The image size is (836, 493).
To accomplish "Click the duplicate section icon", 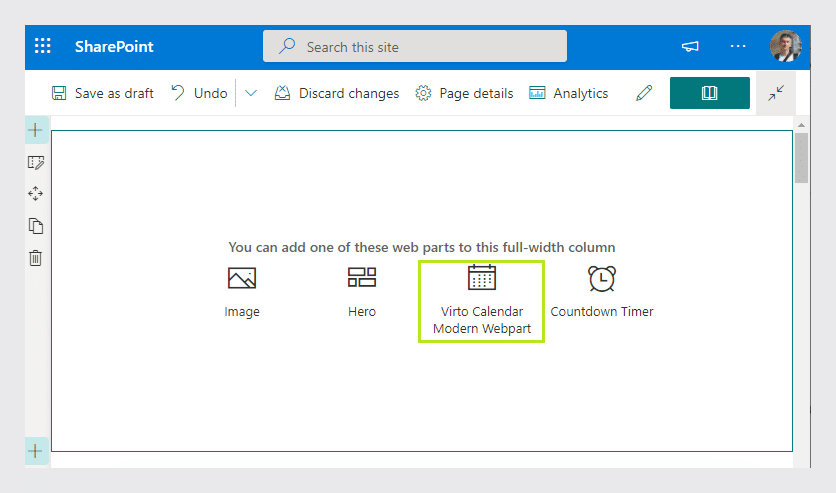I will tap(36, 226).
